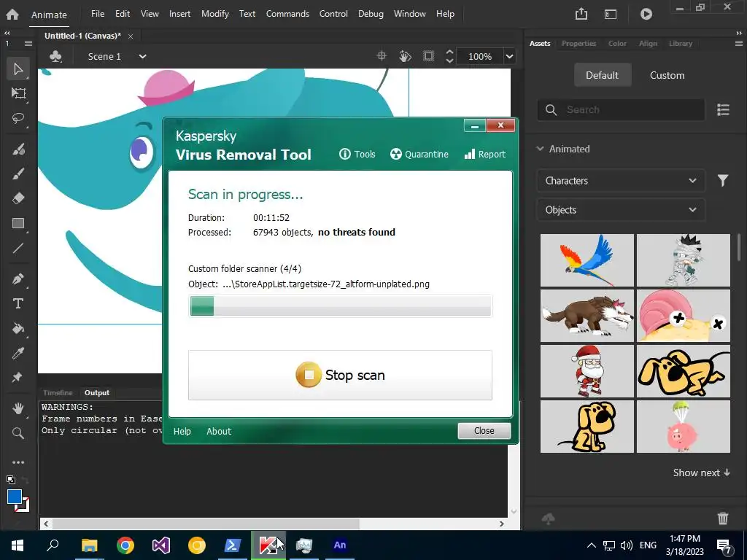Click Stop scan in Kaspersky

tap(340, 376)
